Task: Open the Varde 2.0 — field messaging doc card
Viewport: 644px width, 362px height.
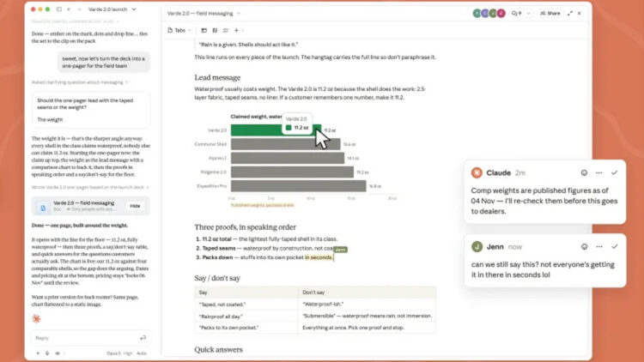Action: [90, 206]
